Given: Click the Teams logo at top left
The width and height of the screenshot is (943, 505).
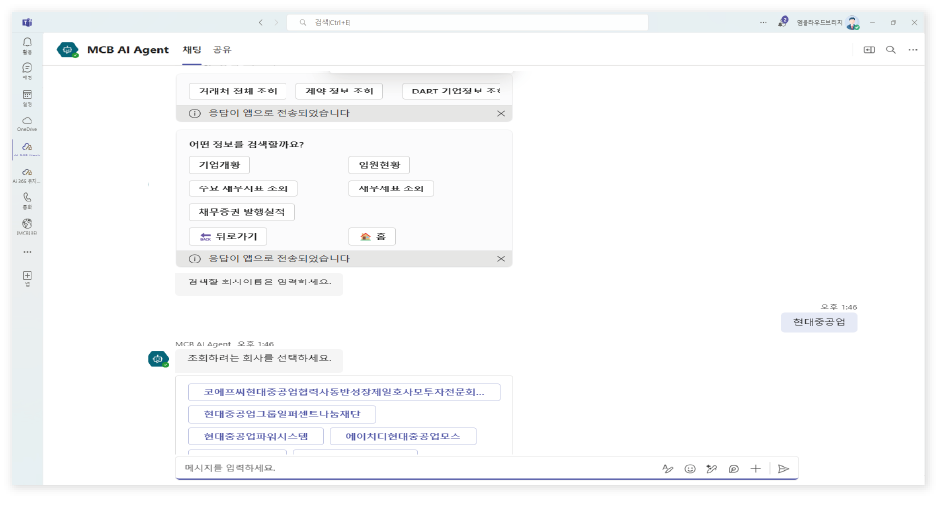Looking at the screenshot, I should tap(27, 22).
